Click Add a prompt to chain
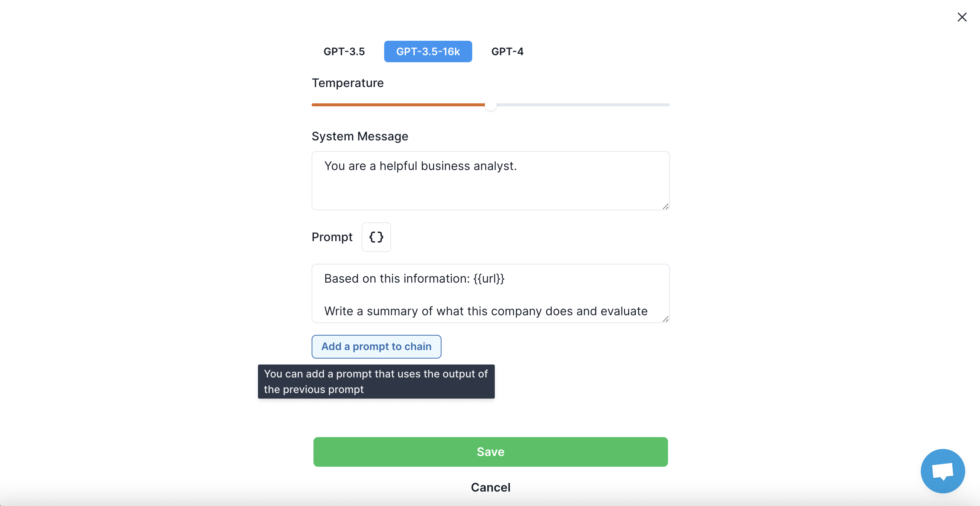 [376, 346]
